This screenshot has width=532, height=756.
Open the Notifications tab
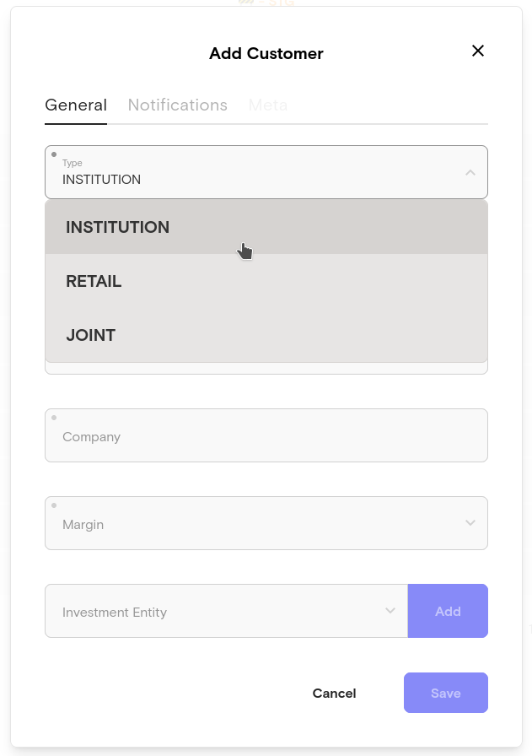click(177, 105)
